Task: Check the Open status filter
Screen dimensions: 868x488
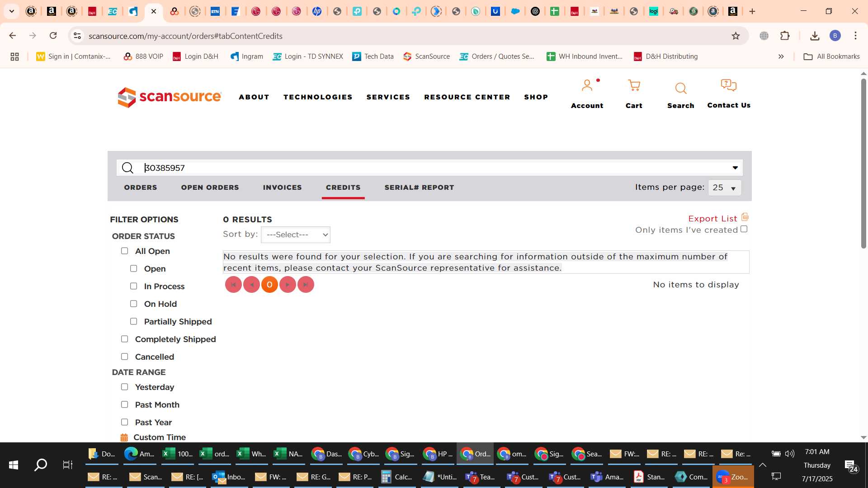Action: [133, 268]
